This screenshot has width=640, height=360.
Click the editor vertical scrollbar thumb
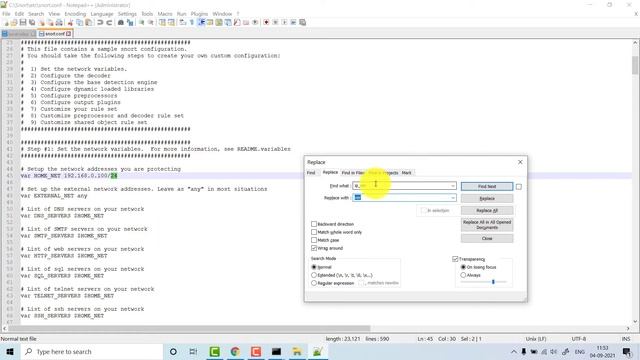tap(635, 65)
